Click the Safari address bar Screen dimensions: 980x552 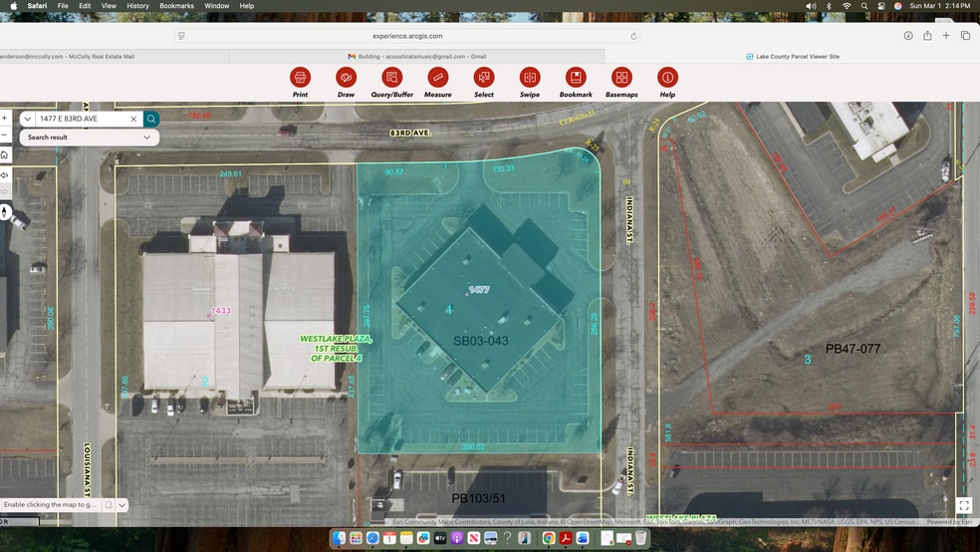406,36
